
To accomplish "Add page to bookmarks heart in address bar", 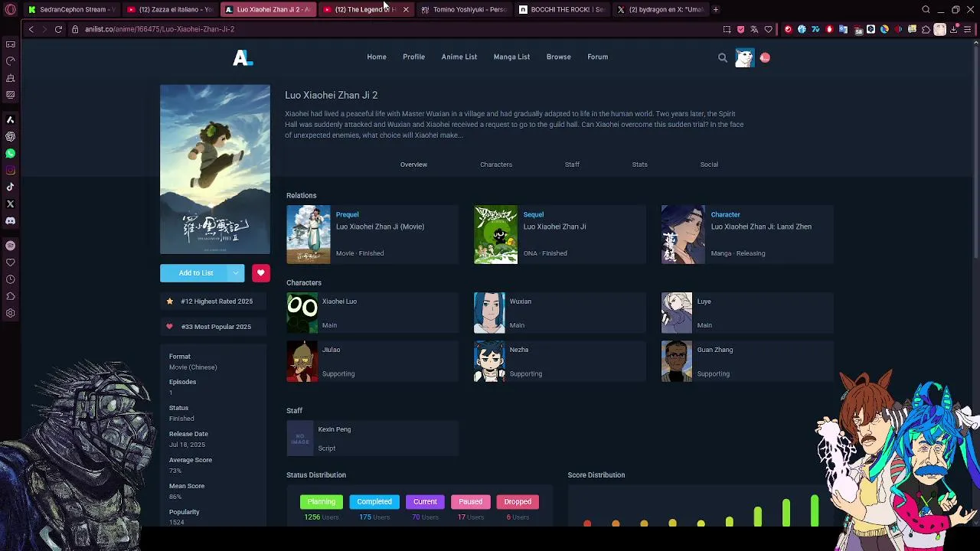I will tap(768, 29).
